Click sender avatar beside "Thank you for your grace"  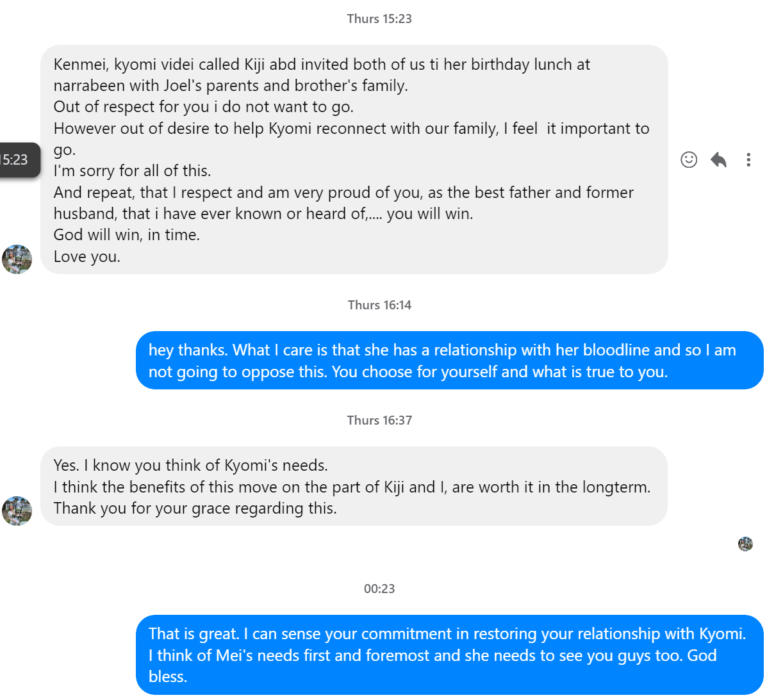17,511
